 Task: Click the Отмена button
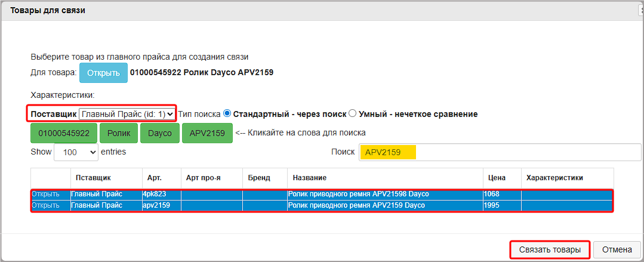(x=617, y=249)
